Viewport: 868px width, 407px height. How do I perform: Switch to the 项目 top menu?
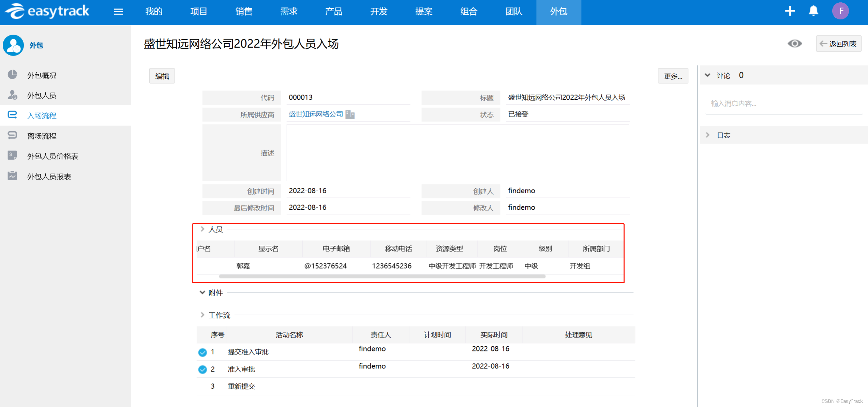coord(199,12)
